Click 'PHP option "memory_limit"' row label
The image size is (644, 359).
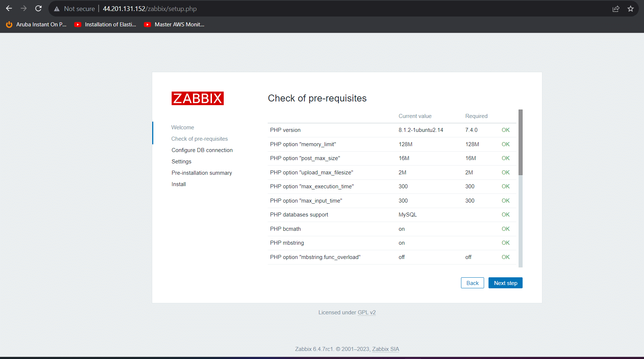coord(303,144)
